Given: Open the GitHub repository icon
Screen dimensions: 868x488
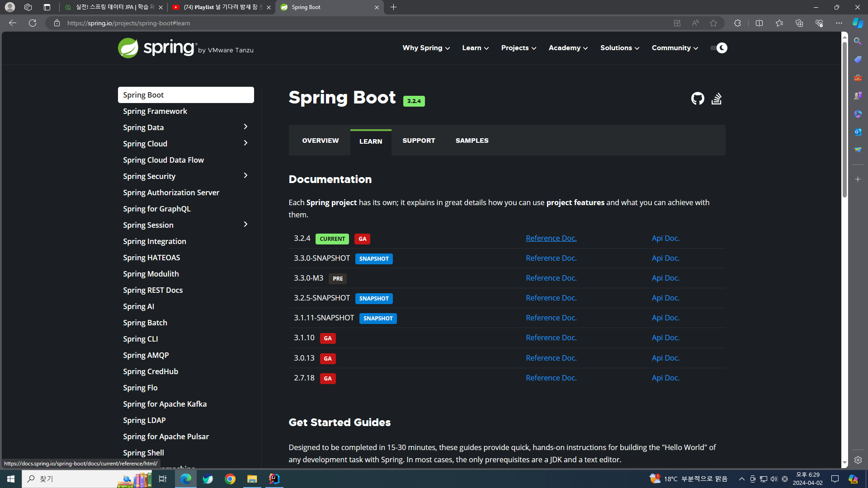Looking at the screenshot, I should (x=697, y=99).
